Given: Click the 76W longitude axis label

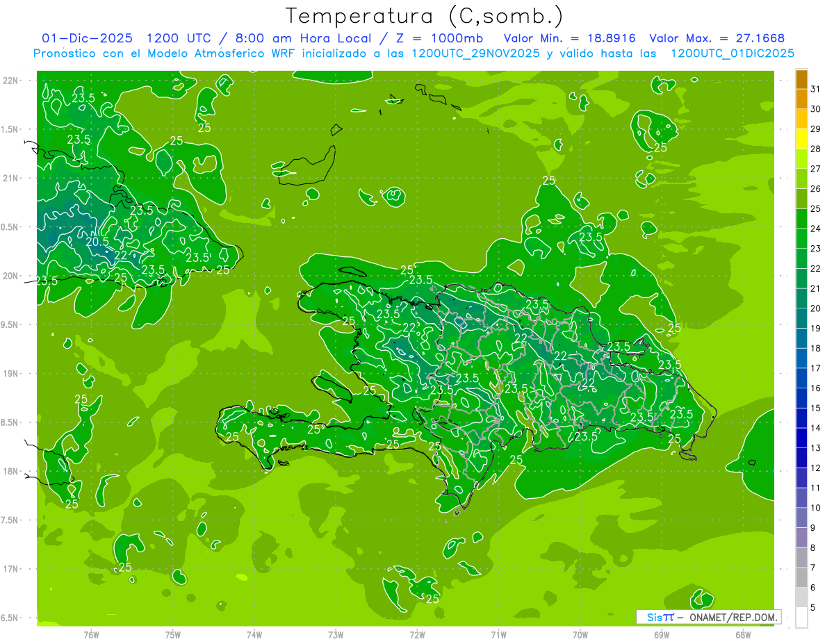Looking at the screenshot, I should [x=91, y=635].
